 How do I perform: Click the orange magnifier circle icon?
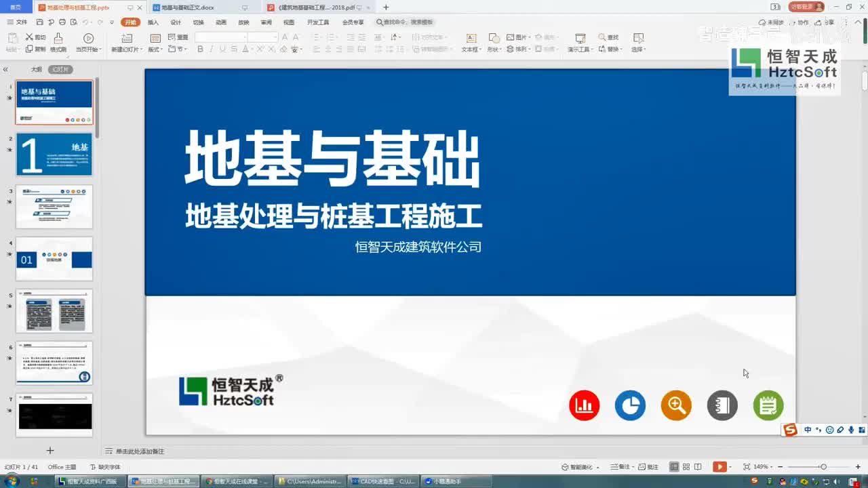676,405
